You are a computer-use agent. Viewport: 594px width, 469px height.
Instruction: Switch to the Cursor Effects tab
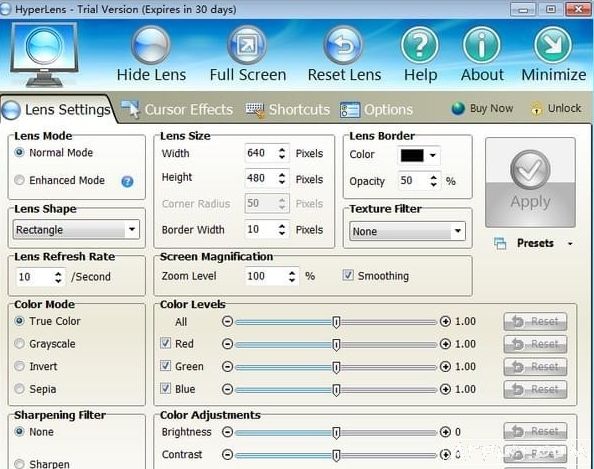tap(177, 109)
